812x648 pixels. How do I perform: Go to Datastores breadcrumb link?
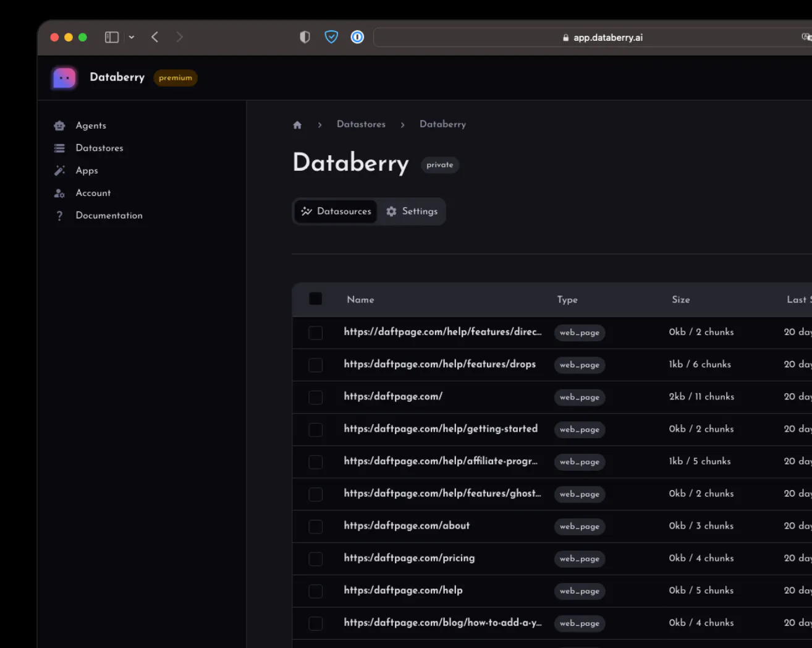(x=361, y=124)
